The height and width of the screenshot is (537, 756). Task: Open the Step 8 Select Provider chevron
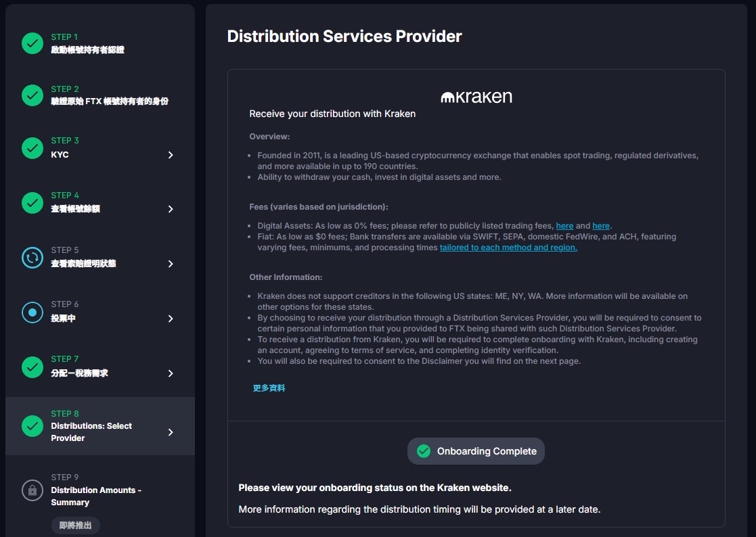171,432
